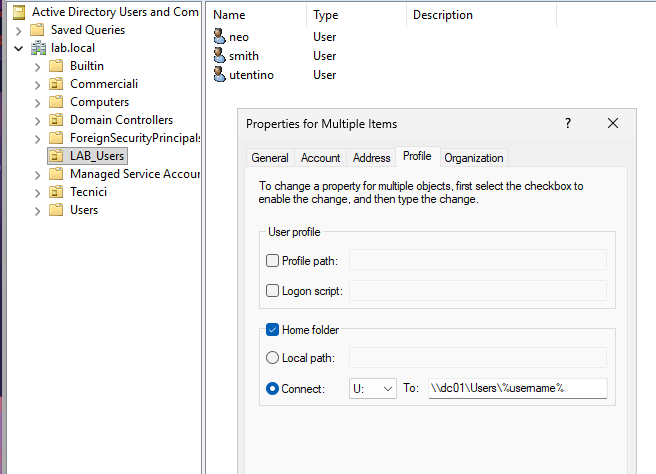Click the neo user icon
Viewport: 656px width, 474px height.
click(220, 37)
